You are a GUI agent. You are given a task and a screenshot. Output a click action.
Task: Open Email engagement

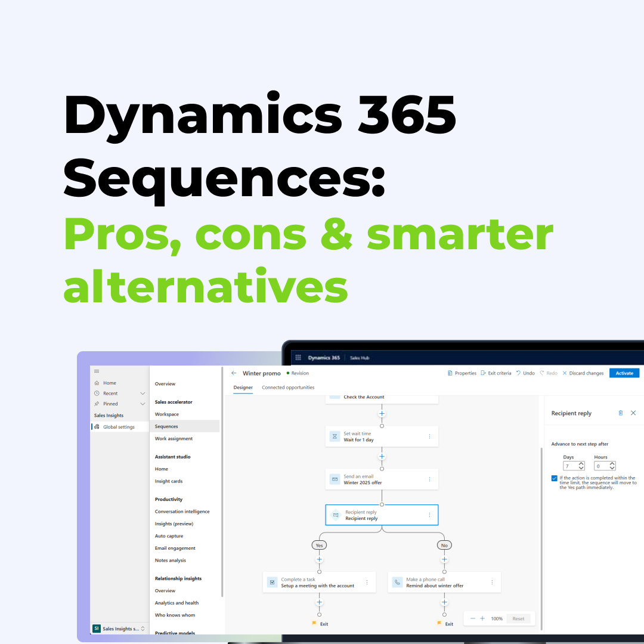pos(175,549)
